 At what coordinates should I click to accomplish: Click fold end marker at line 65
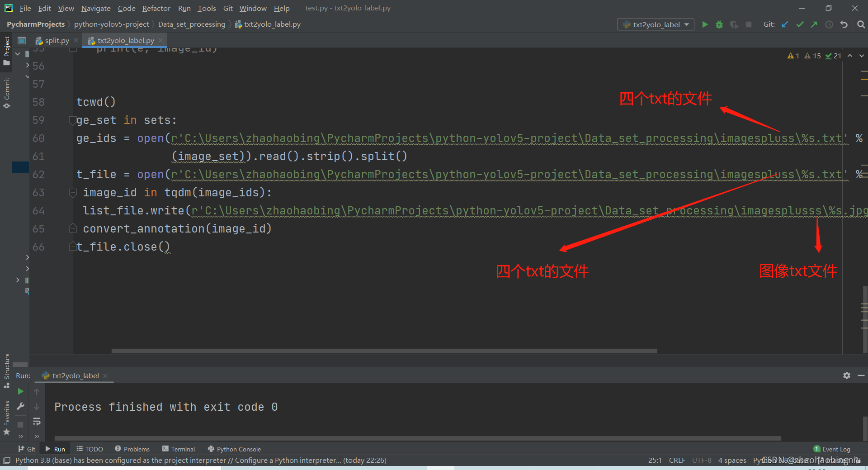point(72,229)
